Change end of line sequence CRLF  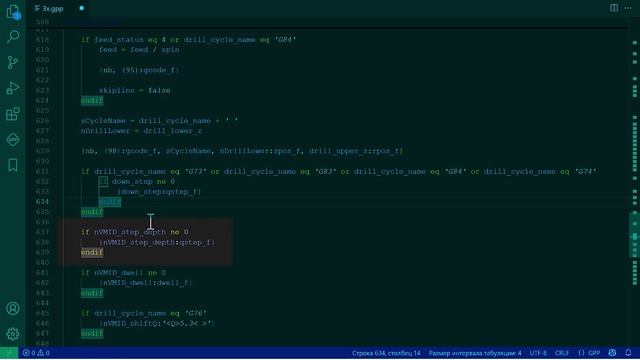click(562, 353)
